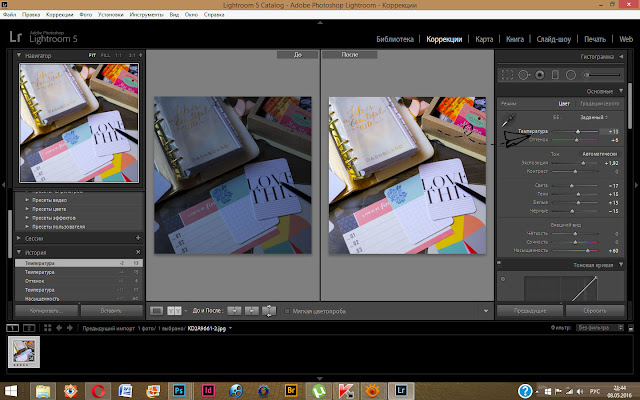Go back using filmstrip left arrow

59,328
